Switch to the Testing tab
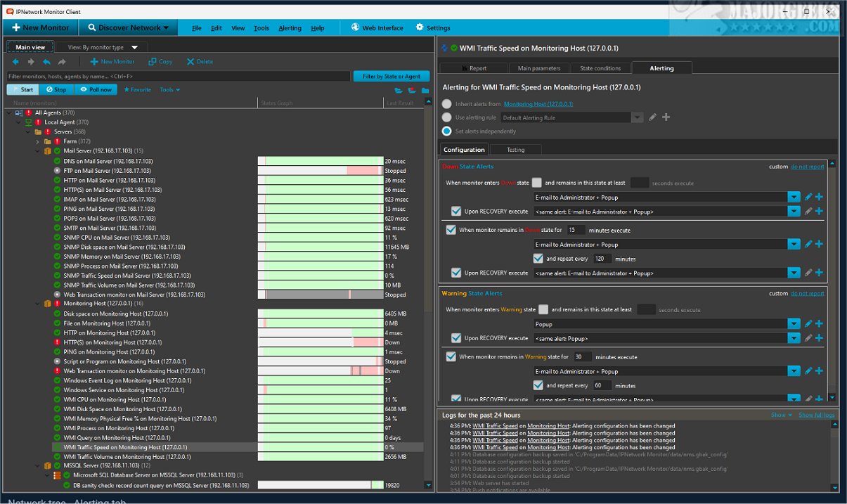Screen dimensions: 847x504 click(x=515, y=150)
